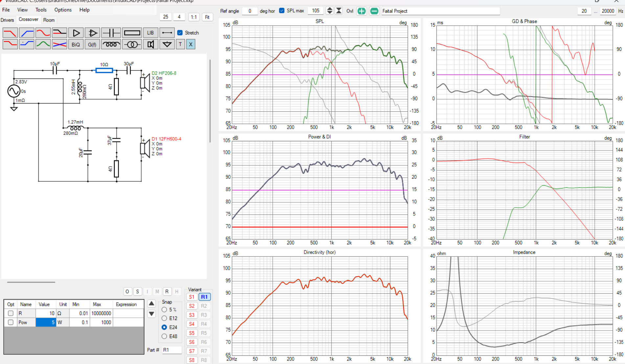Click the Ref angle input field

point(250,11)
